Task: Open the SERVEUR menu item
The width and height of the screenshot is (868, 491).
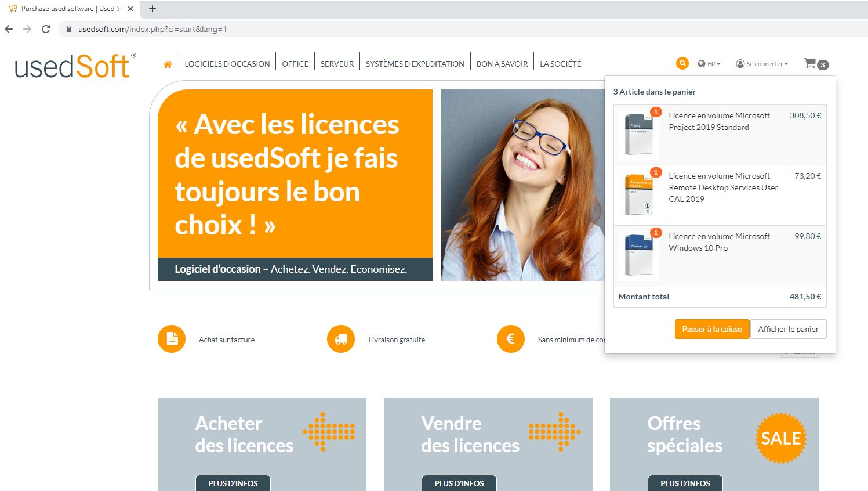Action: 337,64
